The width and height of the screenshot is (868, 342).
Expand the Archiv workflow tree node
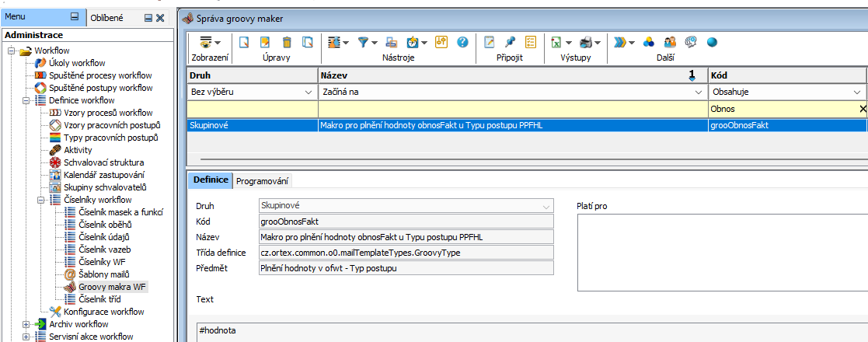(26, 324)
